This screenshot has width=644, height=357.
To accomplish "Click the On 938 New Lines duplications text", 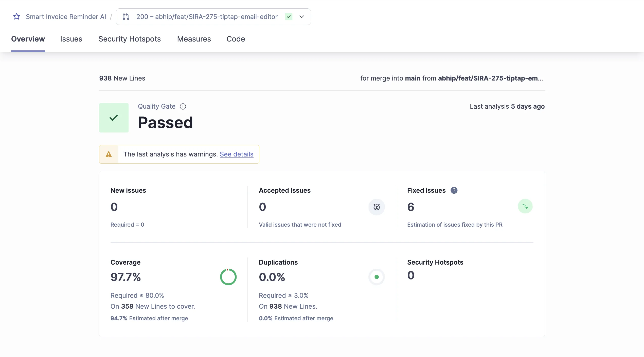I will pos(288,306).
